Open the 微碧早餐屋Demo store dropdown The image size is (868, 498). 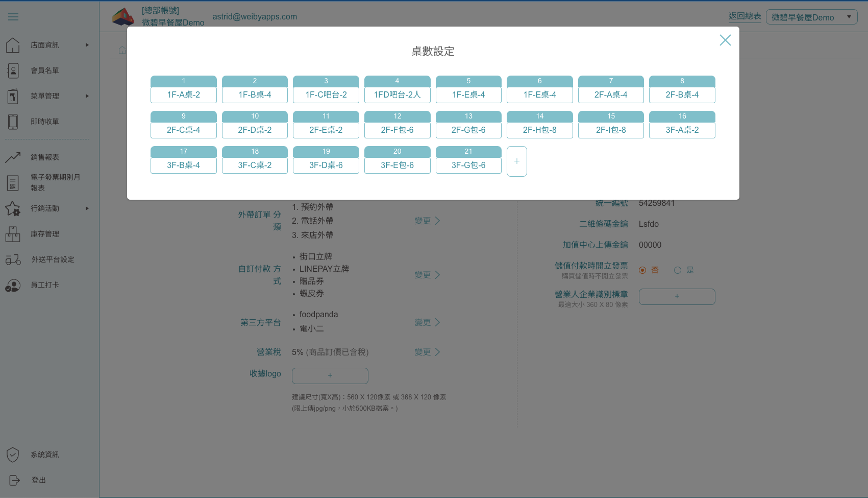tap(811, 17)
